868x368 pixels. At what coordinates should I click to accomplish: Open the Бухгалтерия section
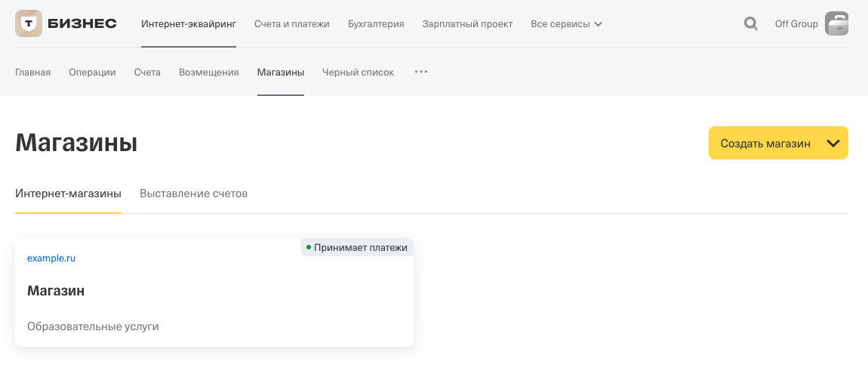[376, 24]
